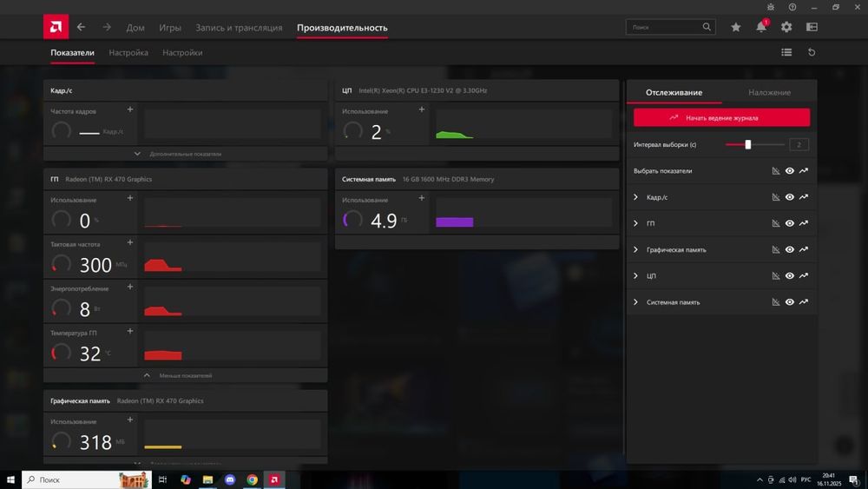Toggle logging graph icon for ГП row
The image size is (868, 489).
coord(803,223)
